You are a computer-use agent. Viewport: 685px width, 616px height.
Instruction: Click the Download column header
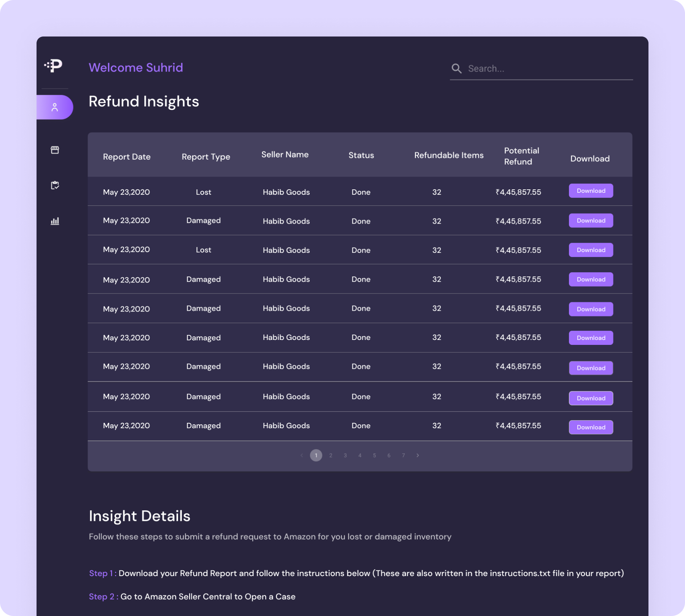(590, 159)
